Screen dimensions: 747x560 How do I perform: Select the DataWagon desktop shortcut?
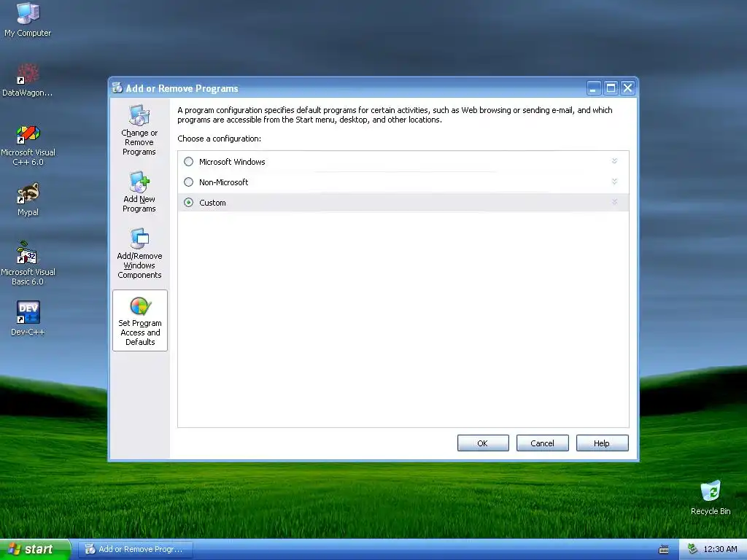(x=28, y=80)
